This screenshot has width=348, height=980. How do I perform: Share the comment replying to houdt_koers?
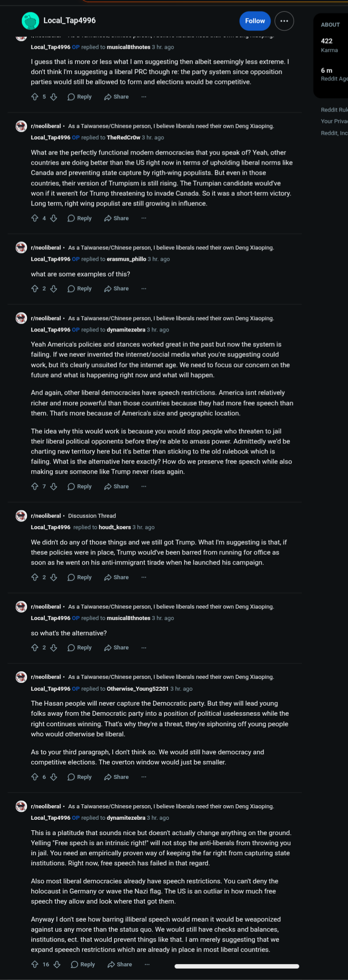(116, 577)
